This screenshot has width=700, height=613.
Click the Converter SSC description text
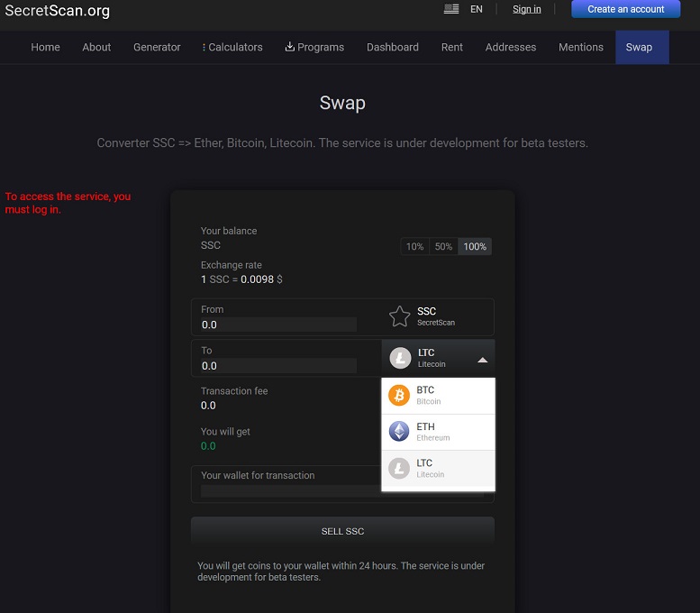342,143
